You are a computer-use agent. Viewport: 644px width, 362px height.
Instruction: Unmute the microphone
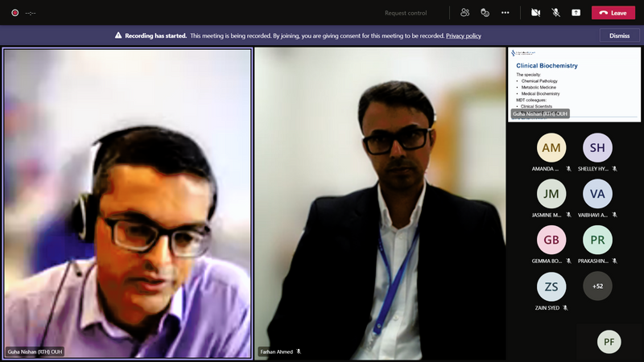click(555, 13)
